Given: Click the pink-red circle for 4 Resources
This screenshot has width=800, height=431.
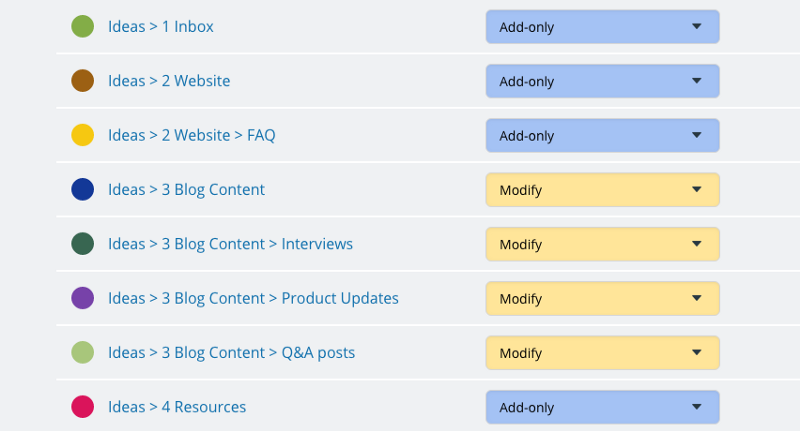Looking at the screenshot, I should (83, 407).
